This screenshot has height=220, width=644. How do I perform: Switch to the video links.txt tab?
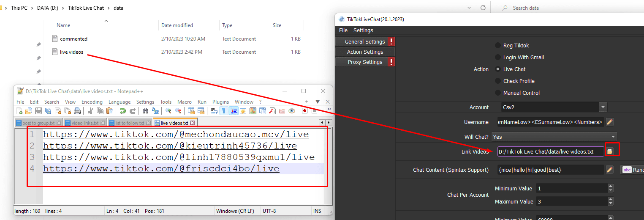[85, 123]
